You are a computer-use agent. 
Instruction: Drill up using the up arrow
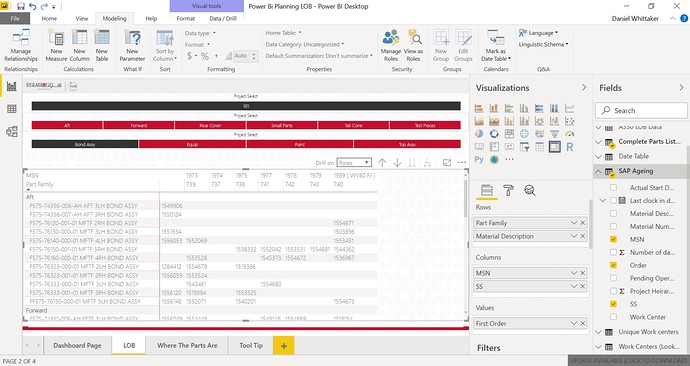click(382, 163)
